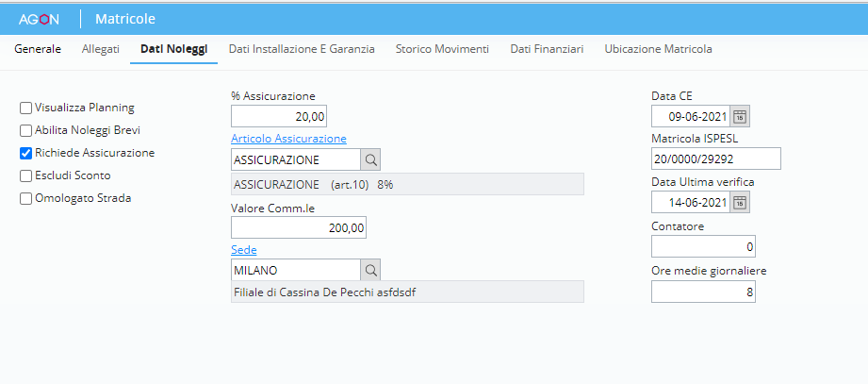Focus the Matricola ISPESL input field

pyautogui.click(x=715, y=159)
